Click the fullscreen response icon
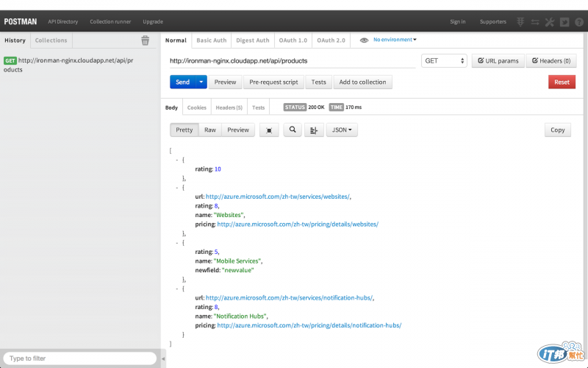Image resolution: width=588 pixels, height=368 pixels. pyautogui.click(x=269, y=130)
